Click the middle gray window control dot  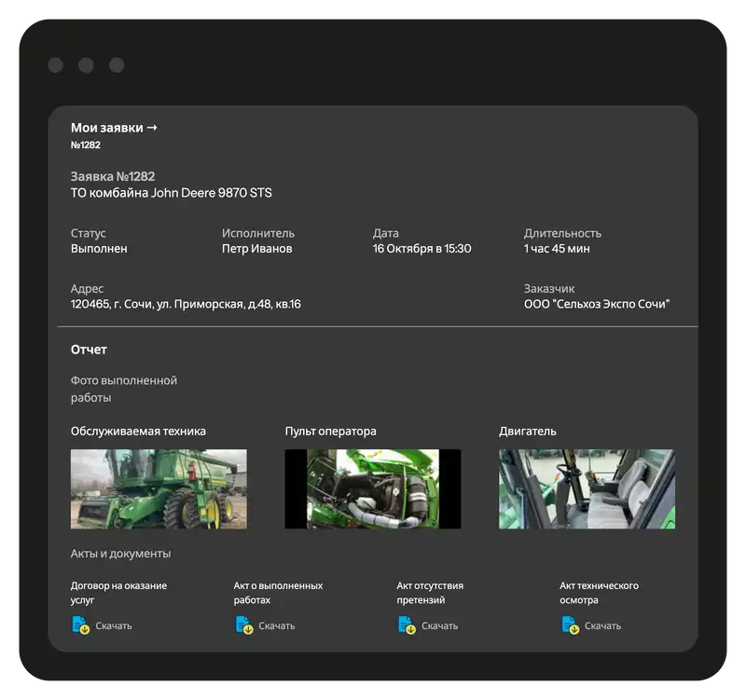(86, 65)
